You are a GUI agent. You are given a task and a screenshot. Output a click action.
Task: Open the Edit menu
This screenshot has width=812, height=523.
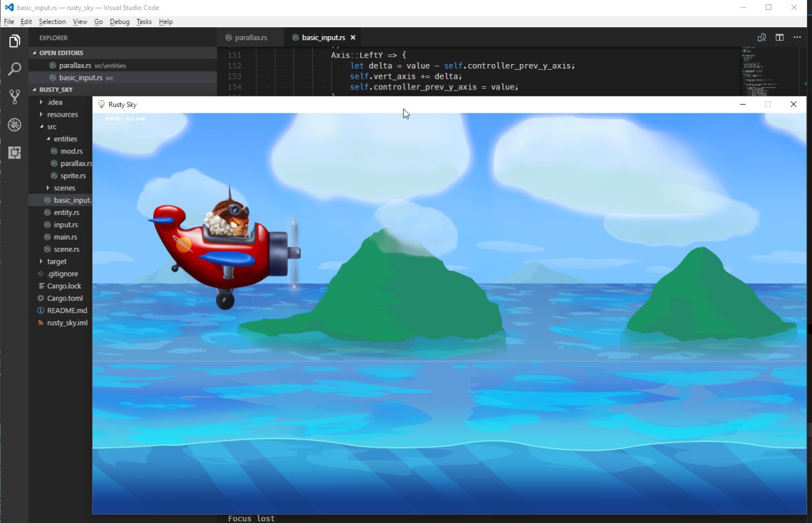click(26, 22)
